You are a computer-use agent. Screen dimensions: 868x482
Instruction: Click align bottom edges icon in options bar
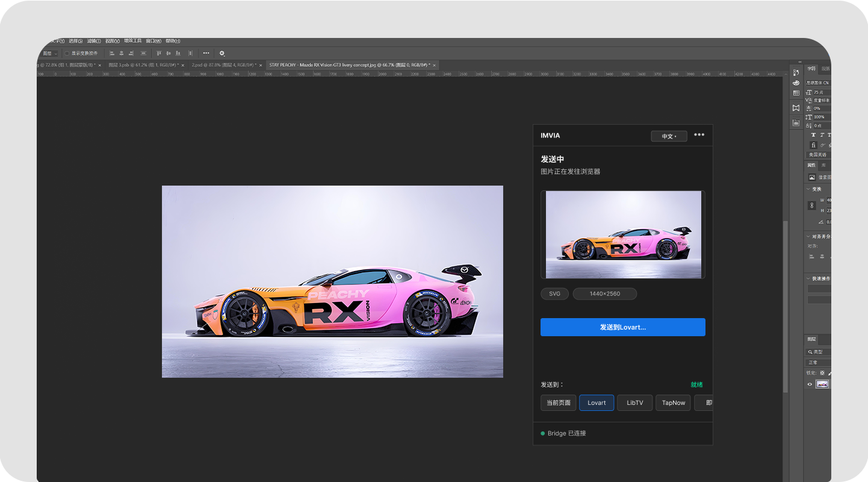click(x=178, y=54)
